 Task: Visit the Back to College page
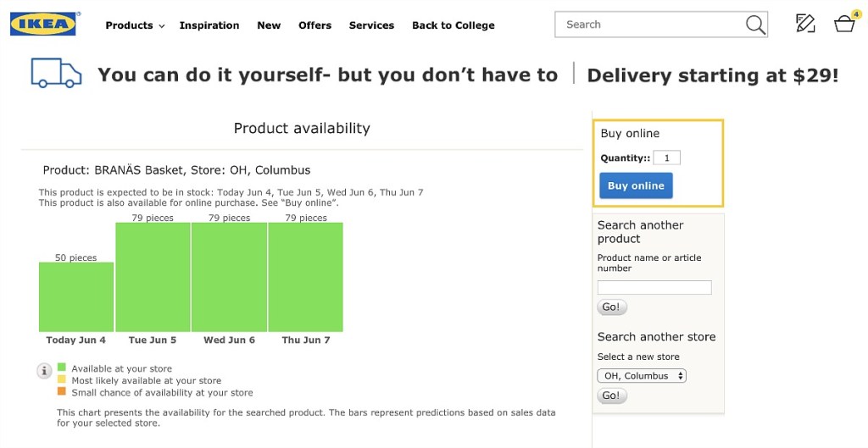point(453,25)
